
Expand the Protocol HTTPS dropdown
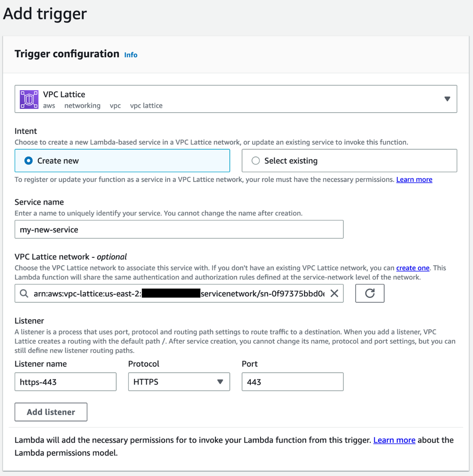point(179,382)
